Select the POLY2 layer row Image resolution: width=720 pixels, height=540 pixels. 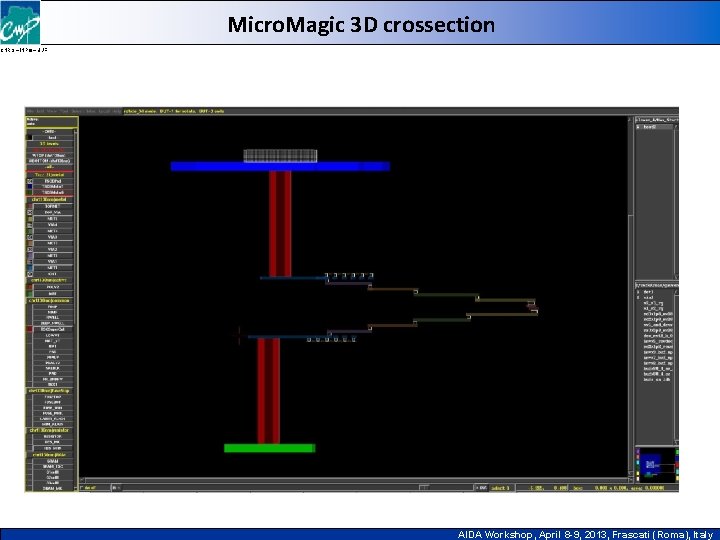point(52,287)
